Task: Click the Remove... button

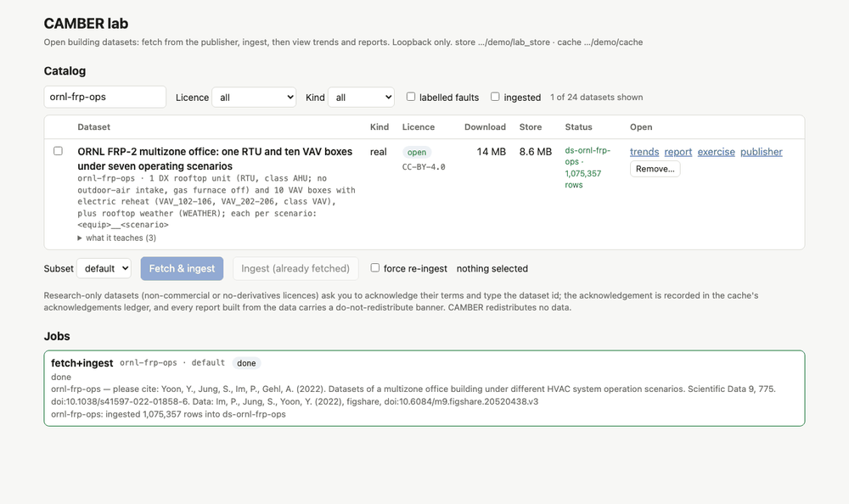Action: pyautogui.click(x=655, y=169)
